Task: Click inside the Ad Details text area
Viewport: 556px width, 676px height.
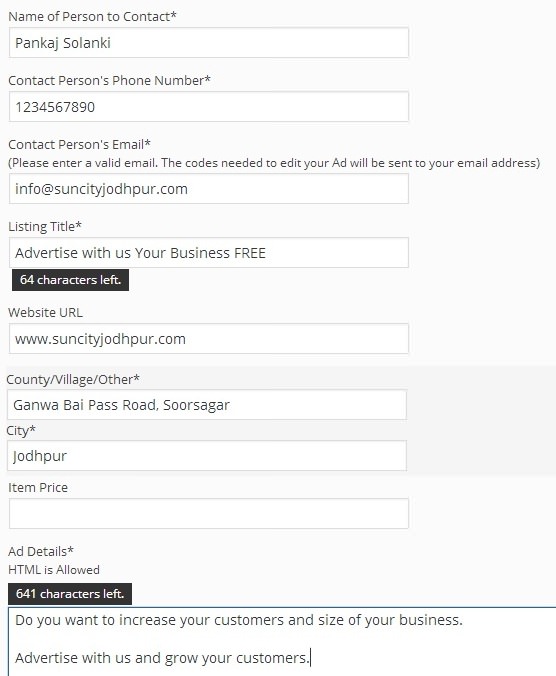Action: (282, 642)
